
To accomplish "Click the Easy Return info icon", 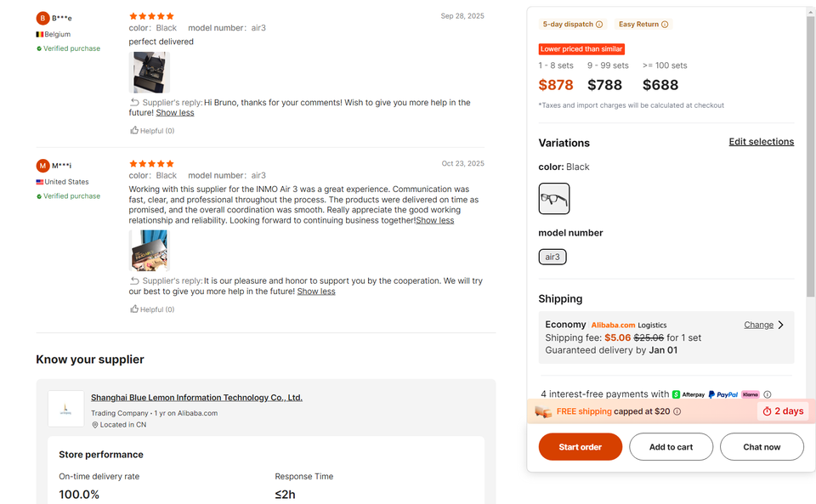I will 665,25.
